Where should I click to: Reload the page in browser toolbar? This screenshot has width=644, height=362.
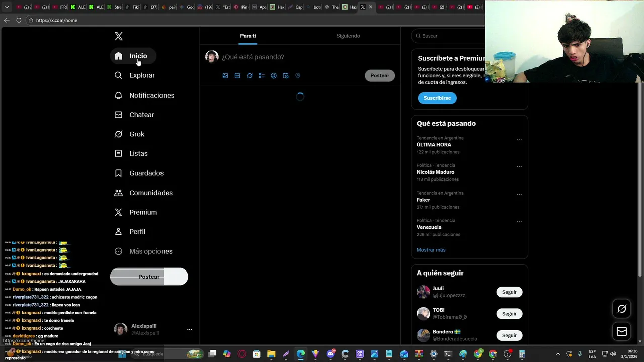point(19,20)
